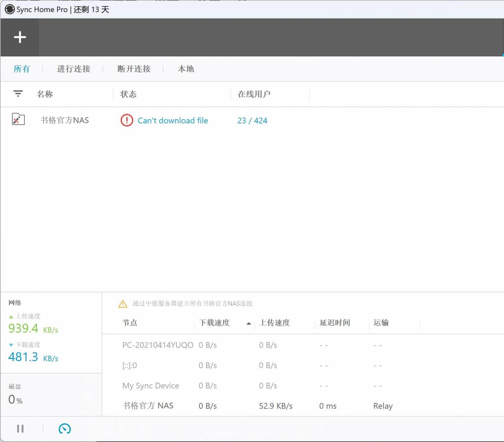Switch to the 所有 tab
Viewport: 504px width, 442px height.
[x=22, y=69]
